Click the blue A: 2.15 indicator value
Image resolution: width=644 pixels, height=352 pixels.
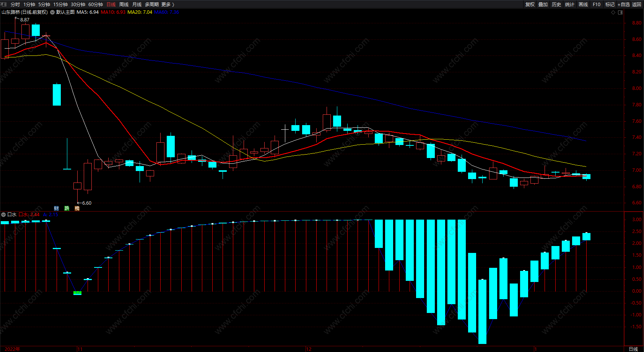click(x=50, y=215)
